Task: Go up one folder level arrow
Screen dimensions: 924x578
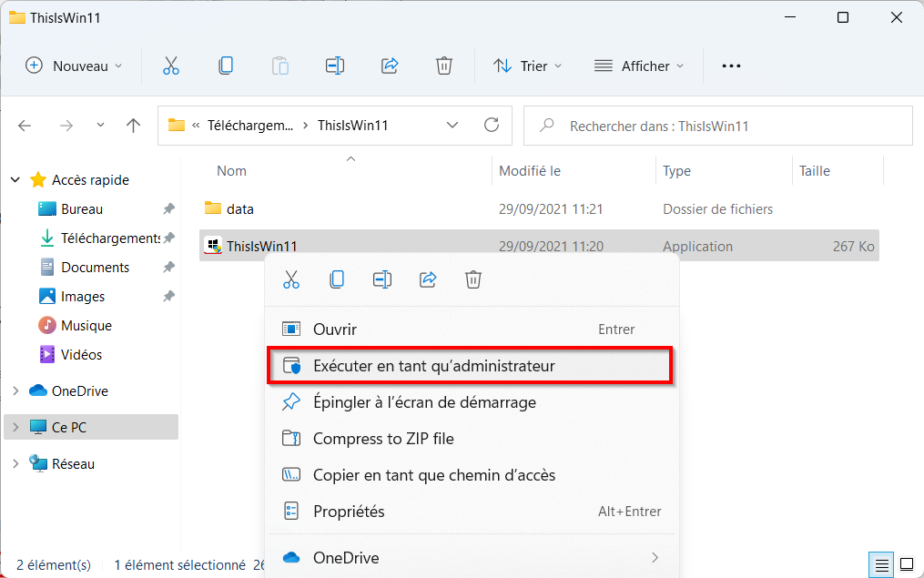Action: [133, 126]
